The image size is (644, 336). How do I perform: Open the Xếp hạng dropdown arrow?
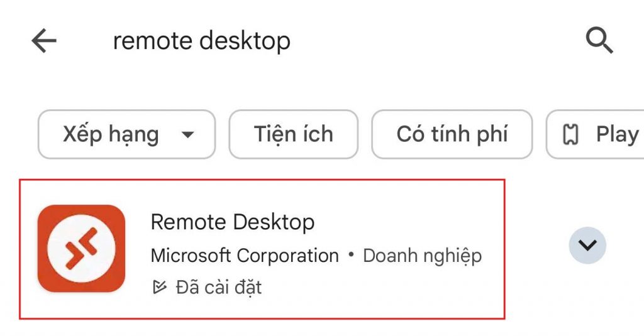point(187,134)
